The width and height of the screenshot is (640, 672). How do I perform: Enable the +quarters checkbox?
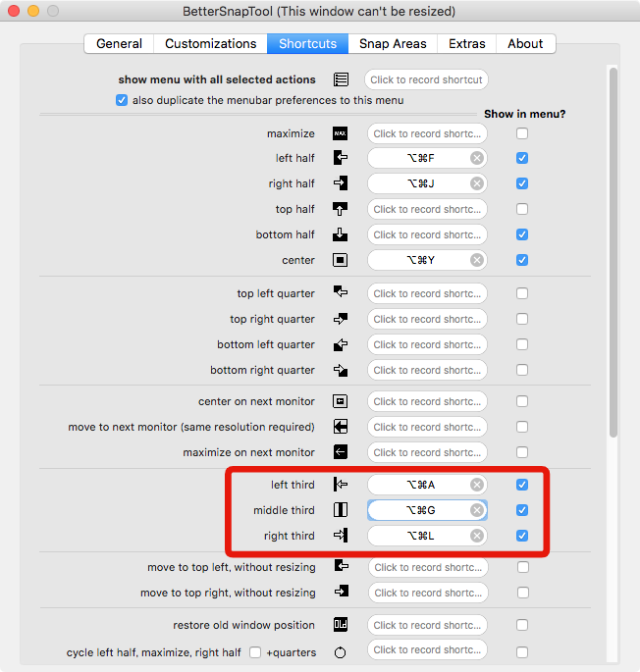[255, 652]
